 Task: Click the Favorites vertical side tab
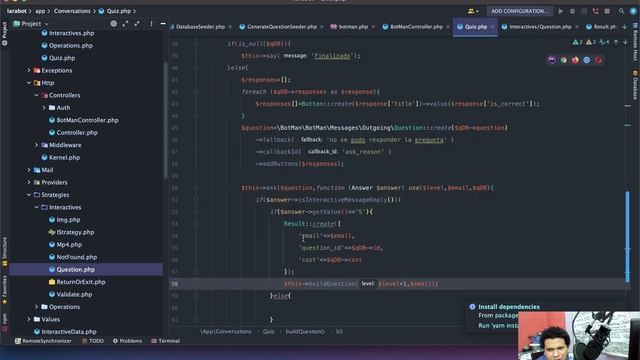[x=4, y=289]
